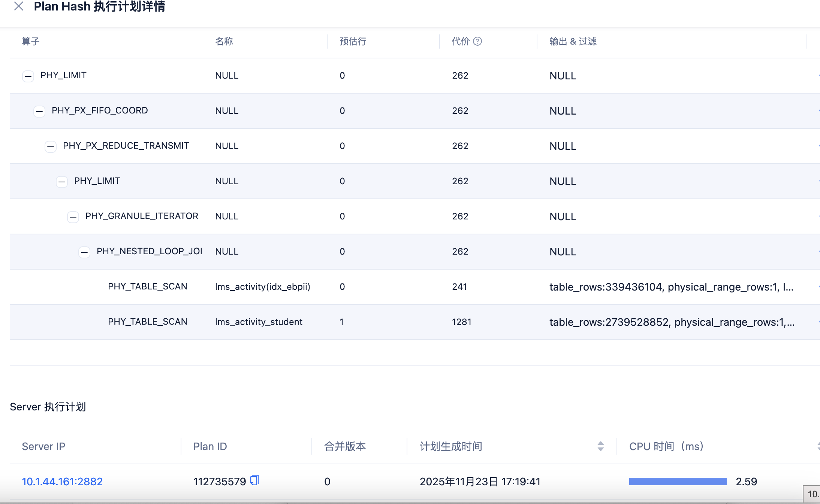The height and width of the screenshot is (504, 820).
Task: Collapse the top PHY_LIMIT operator node
Action: pyautogui.click(x=28, y=76)
